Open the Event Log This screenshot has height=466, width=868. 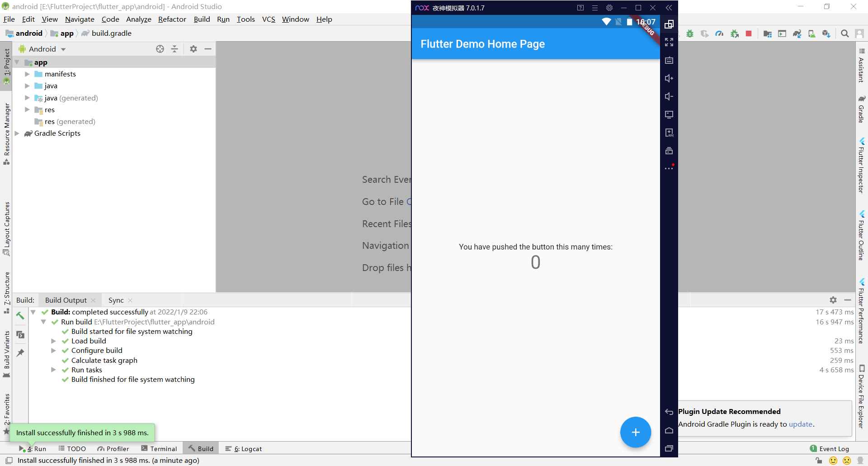click(x=830, y=449)
